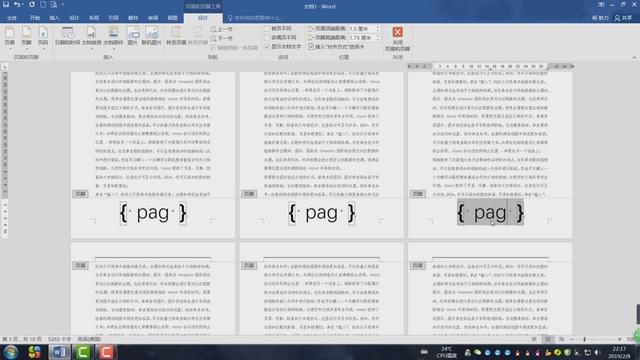Screen dimensions: 640x360
Task: Click the taskbar clock
Action: click(620, 352)
